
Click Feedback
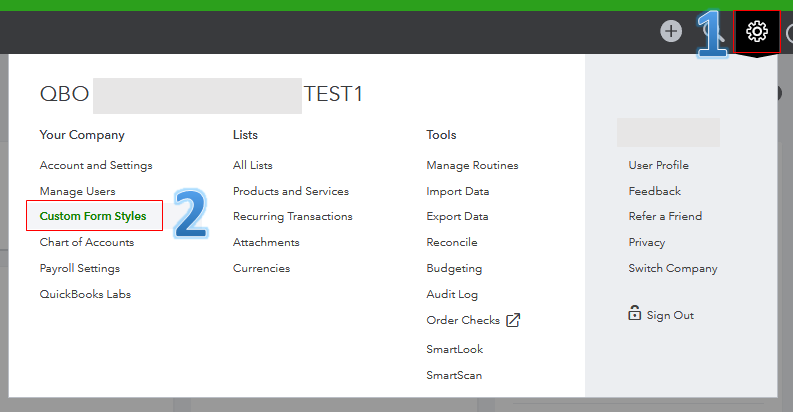pos(654,191)
